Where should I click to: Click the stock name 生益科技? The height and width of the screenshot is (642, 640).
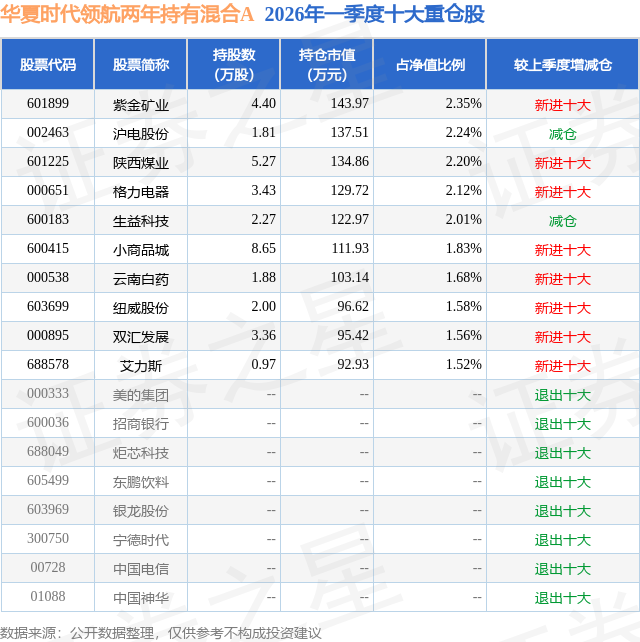[x=140, y=222]
